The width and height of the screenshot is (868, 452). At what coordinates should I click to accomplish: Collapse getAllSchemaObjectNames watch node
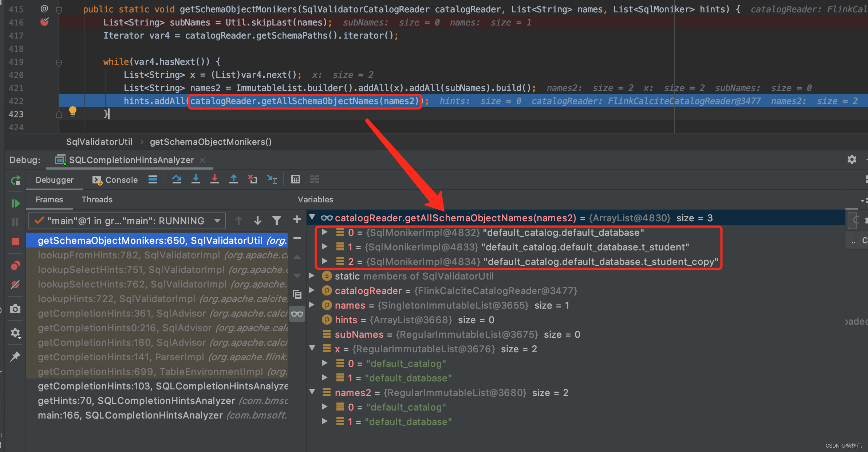click(312, 218)
